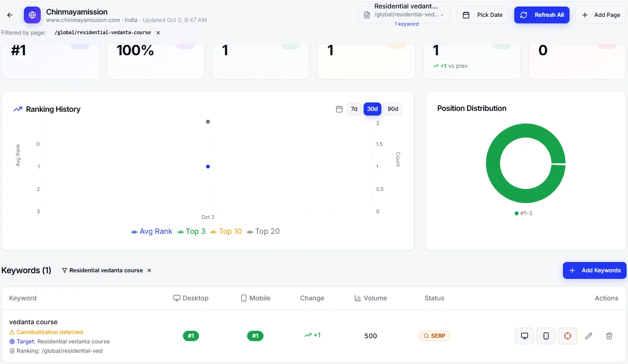Check mobile rank with the phone icon
Viewport: 628px width, 364px height.
[x=546, y=336]
